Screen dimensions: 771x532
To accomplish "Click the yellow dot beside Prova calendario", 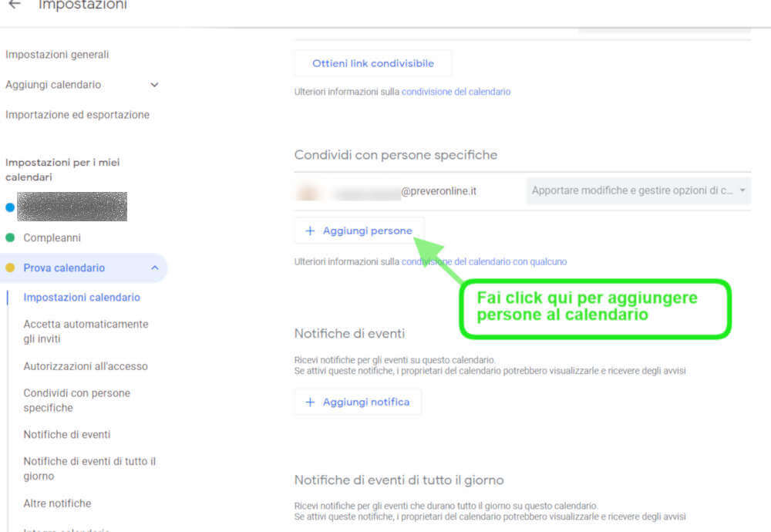I will (x=10, y=268).
